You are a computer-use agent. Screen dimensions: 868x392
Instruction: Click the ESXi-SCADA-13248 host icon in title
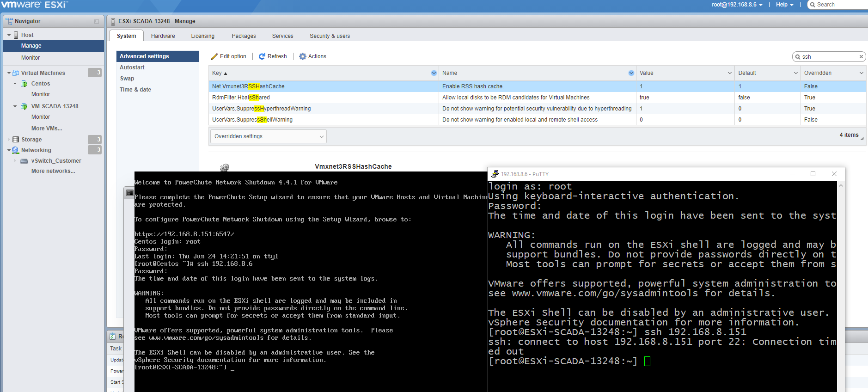coord(113,21)
